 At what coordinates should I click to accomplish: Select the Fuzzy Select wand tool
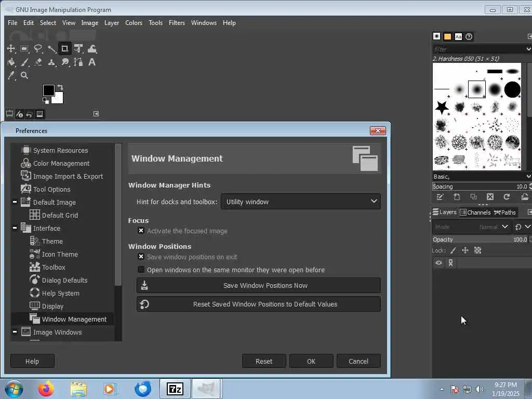point(51,49)
